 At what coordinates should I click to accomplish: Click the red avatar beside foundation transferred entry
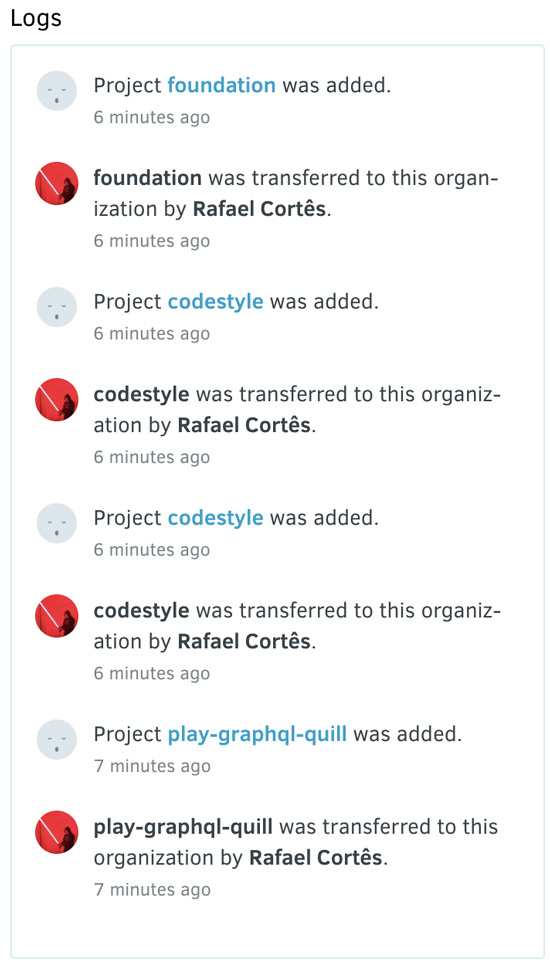(57, 183)
